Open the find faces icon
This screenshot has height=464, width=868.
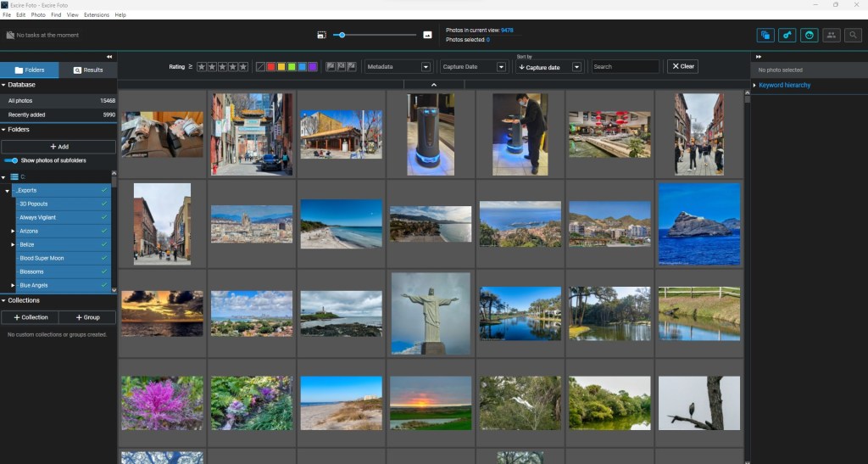[810, 35]
